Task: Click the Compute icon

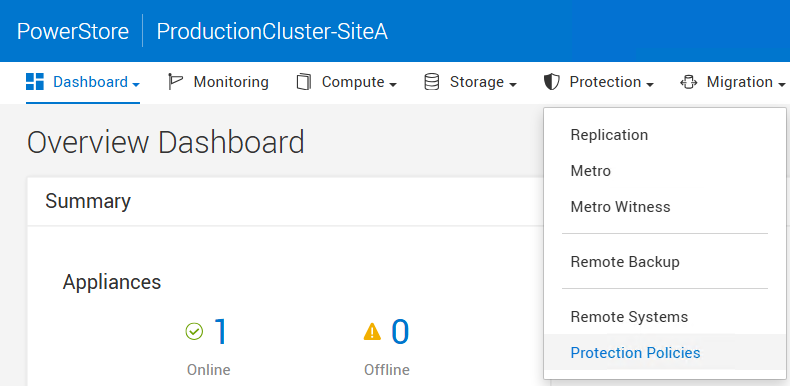Action: pos(304,82)
